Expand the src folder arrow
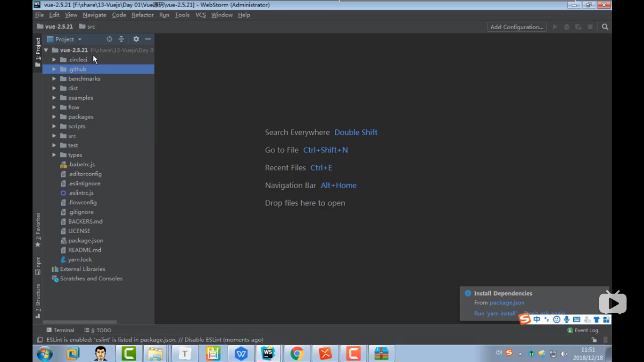 click(x=54, y=136)
